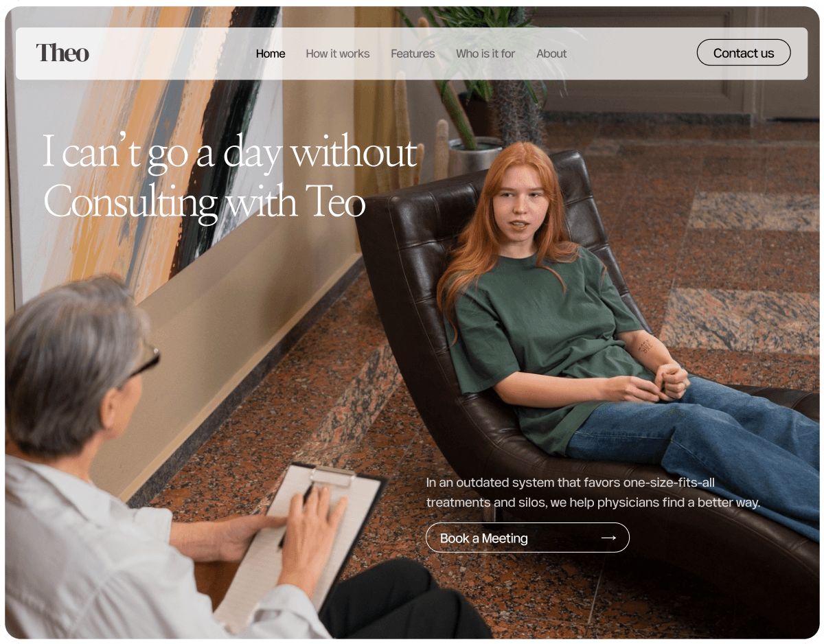The height and width of the screenshot is (644, 824).
Task: Open the Features nav link
Action: (413, 54)
